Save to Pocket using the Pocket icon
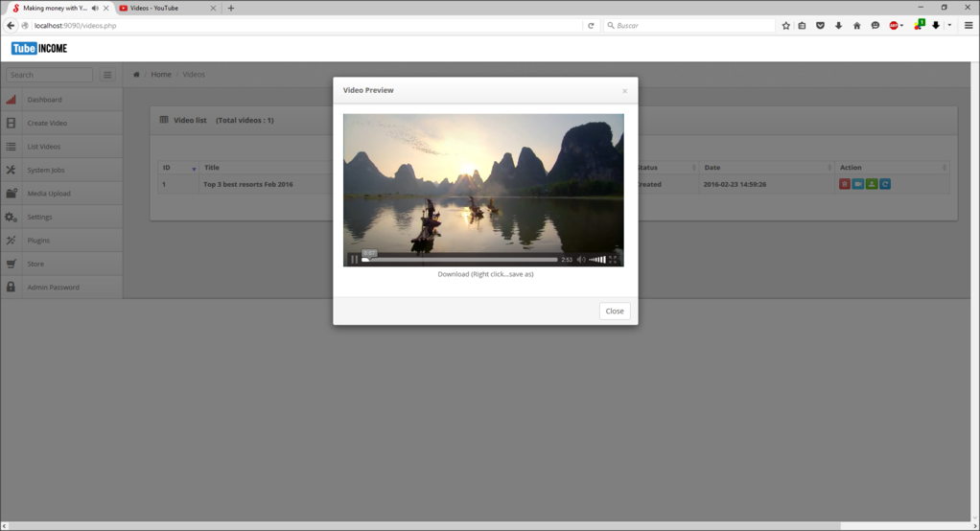Screen dimensions: 980x531 tap(820, 26)
